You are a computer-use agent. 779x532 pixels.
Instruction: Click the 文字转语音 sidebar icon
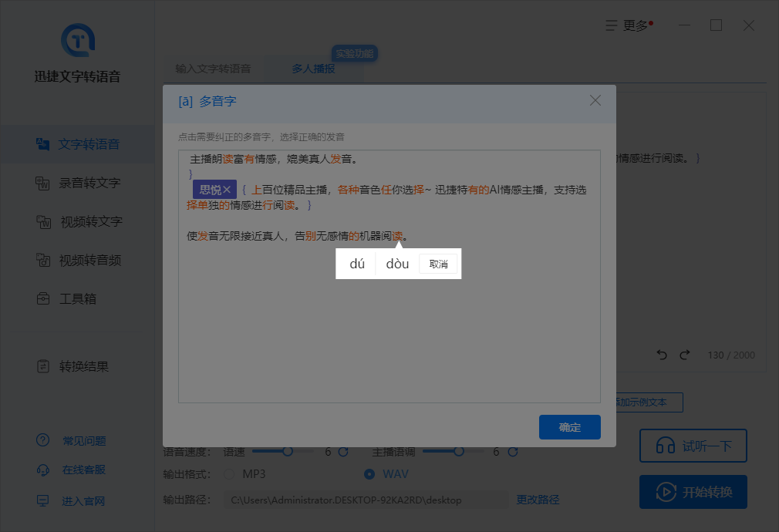[x=42, y=144]
